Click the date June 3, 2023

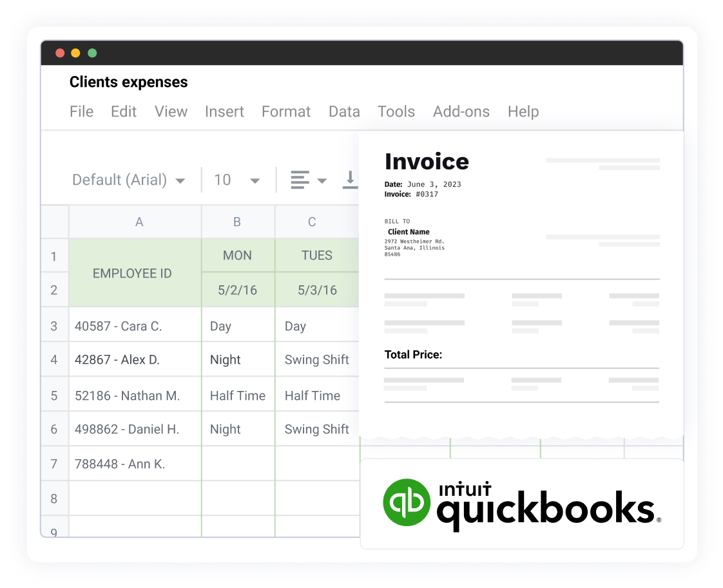tap(434, 184)
